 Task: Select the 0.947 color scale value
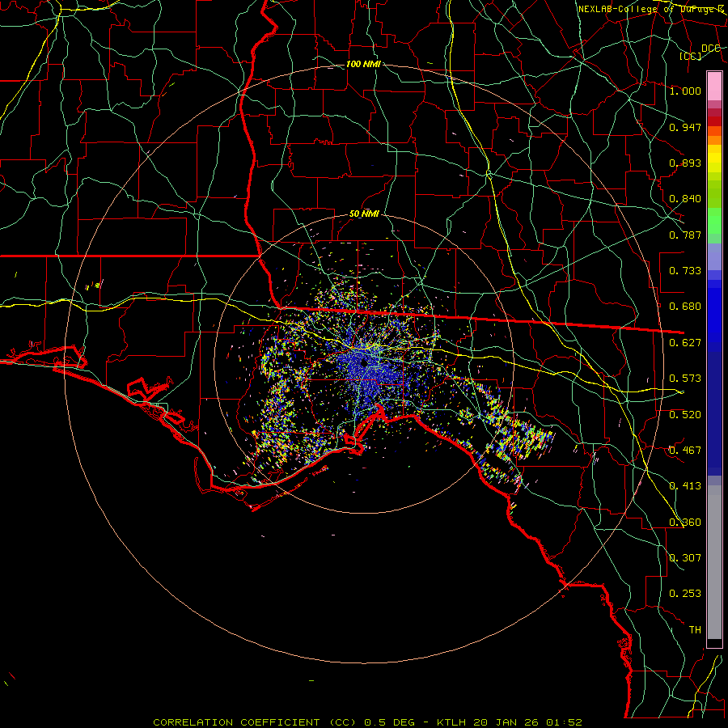685,127
